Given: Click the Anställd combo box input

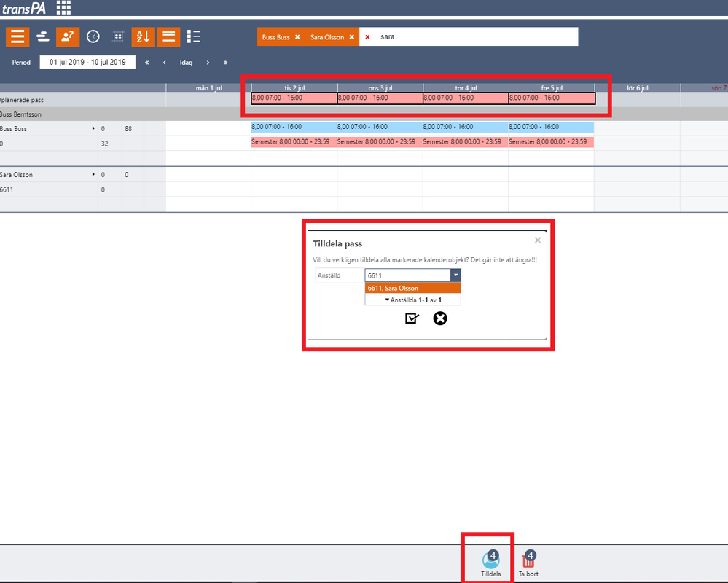Looking at the screenshot, I should [x=407, y=275].
